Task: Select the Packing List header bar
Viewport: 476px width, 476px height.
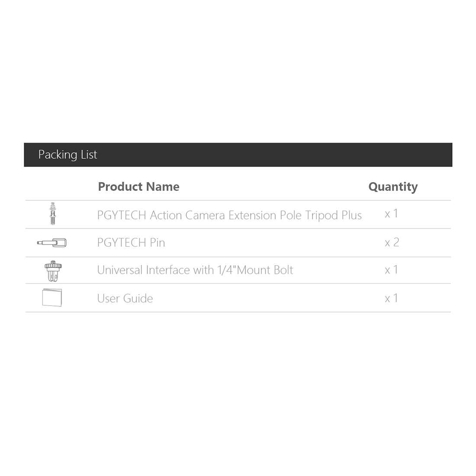Action: 238,155
